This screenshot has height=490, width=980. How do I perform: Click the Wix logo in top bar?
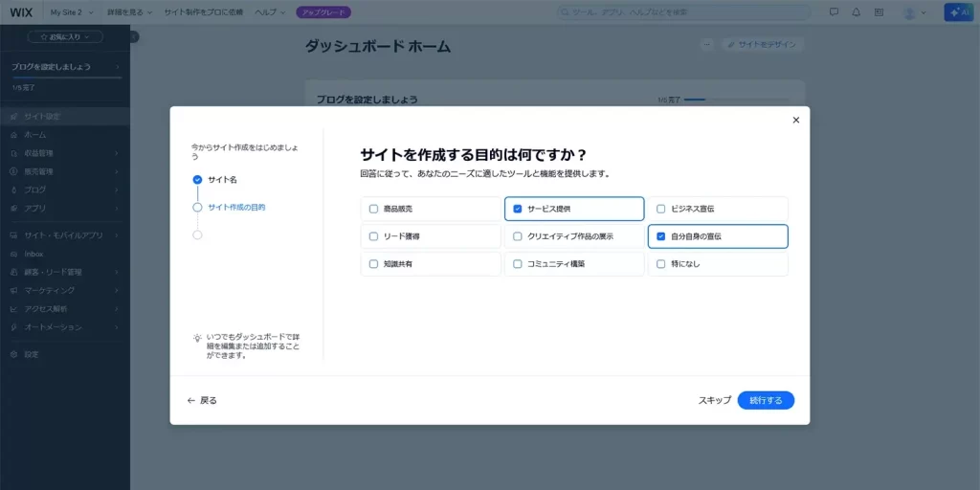(x=21, y=12)
